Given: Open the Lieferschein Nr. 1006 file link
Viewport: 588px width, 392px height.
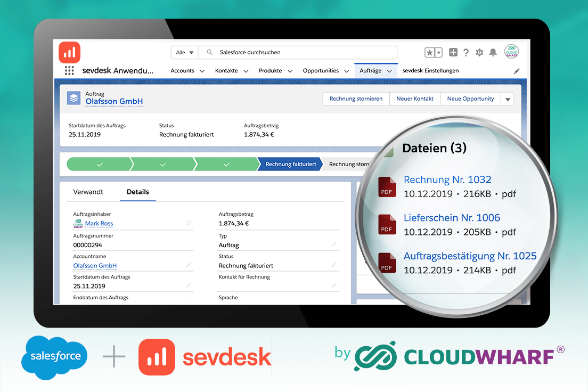Looking at the screenshot, I should (452, 218).
